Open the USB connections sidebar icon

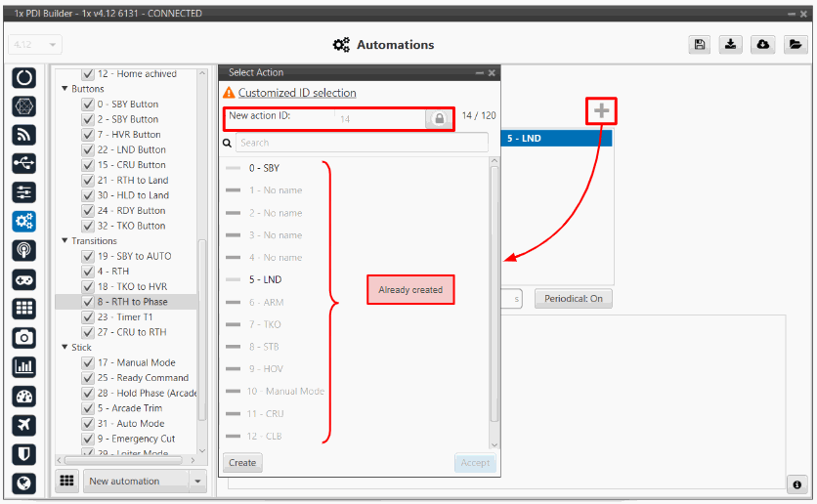[x=24, y=163]
